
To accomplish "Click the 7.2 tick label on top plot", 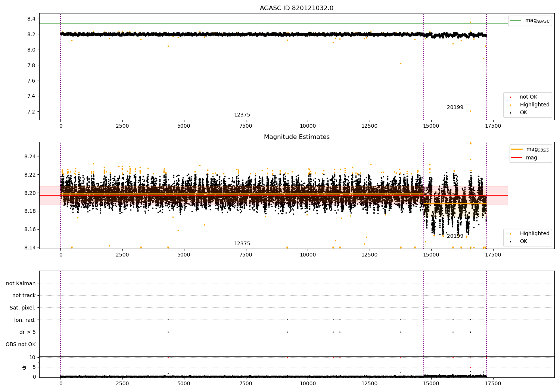I will pos(31,112).
